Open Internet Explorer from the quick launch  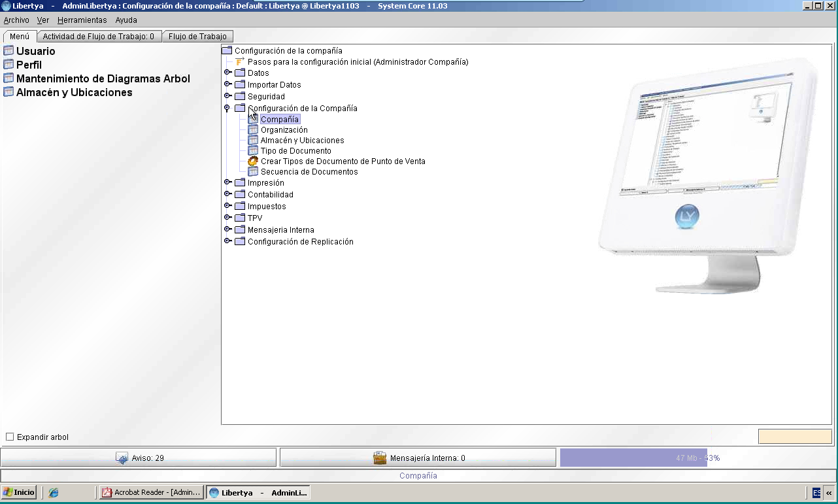tap(54, 492)
